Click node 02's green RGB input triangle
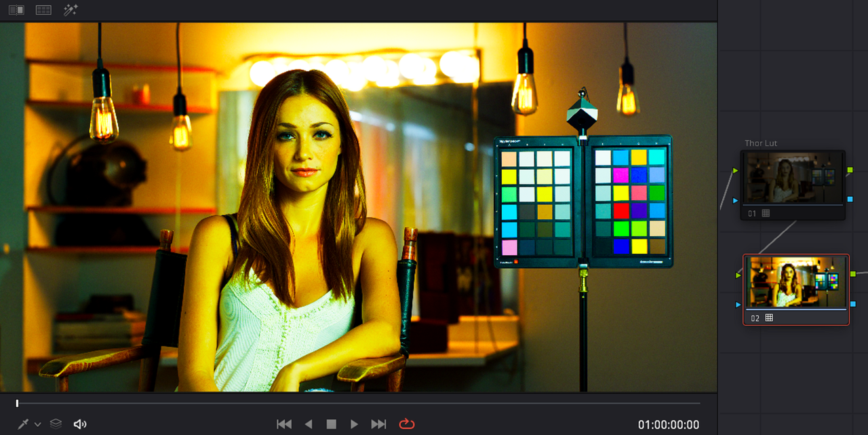The width and height of the screenshot is (868, 435). pos(738,275)
